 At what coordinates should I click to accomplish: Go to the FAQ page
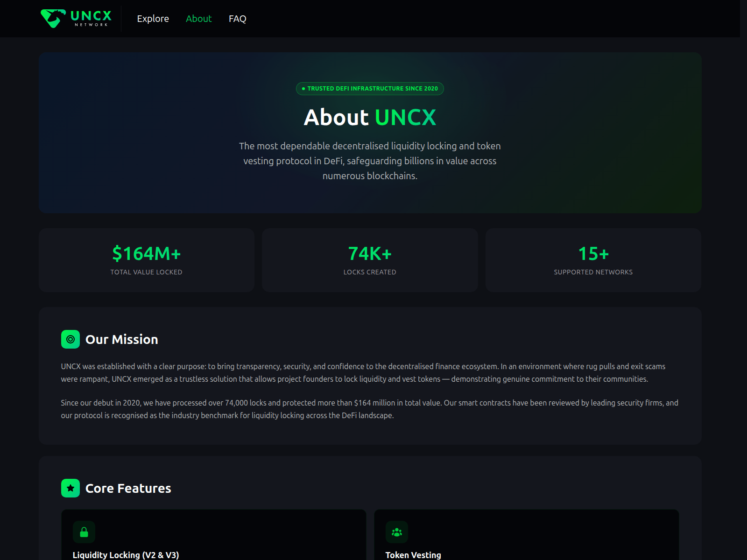(x=238, y=19)
